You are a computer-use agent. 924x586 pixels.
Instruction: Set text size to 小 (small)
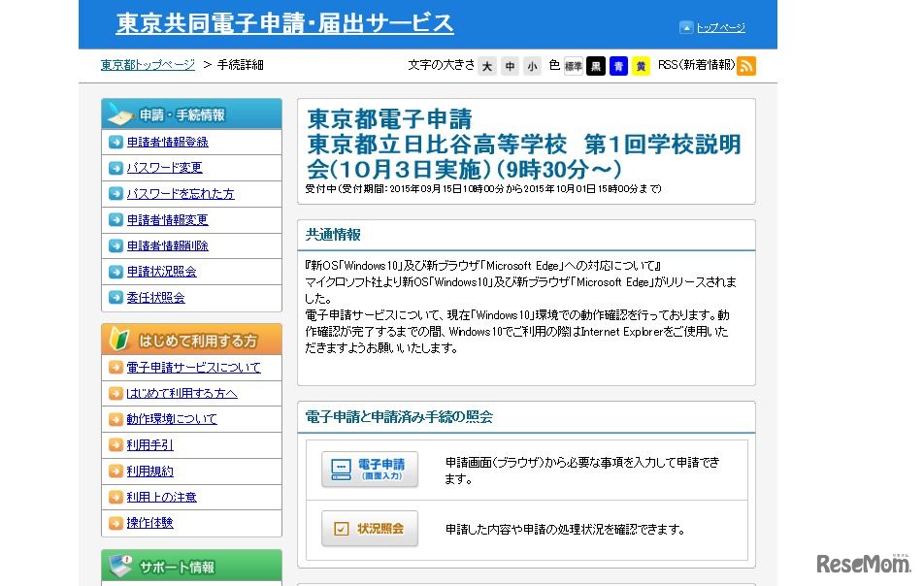pyautogui.click(x=533, y=66)
